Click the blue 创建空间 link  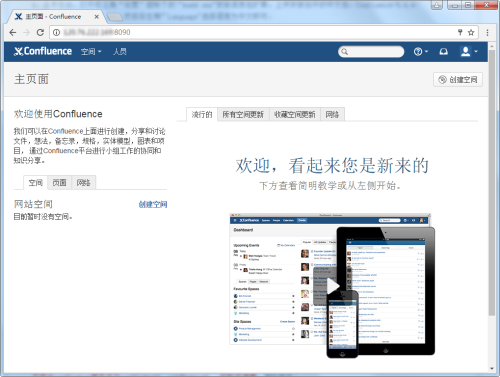click(x=153, y=204)
